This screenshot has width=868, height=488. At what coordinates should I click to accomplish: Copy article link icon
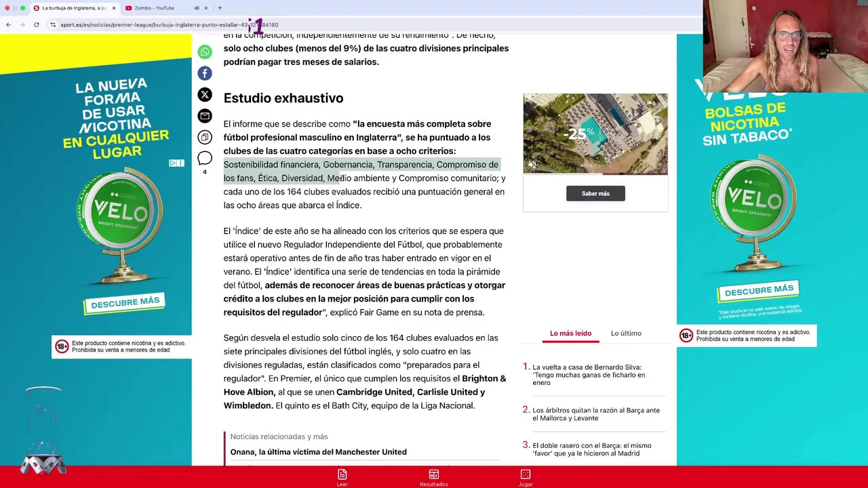pos(205,137)
